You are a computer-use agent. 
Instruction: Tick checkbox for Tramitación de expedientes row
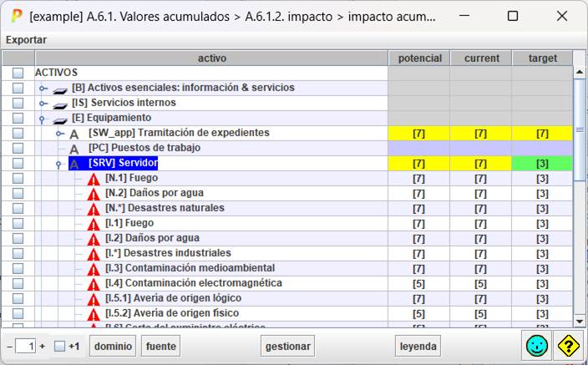coord(18,133)
